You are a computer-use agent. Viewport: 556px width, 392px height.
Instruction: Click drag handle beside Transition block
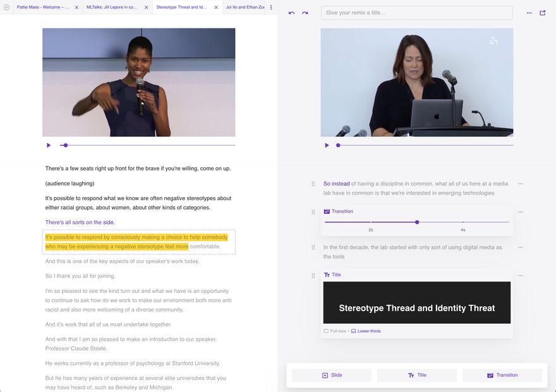(313, 212)
